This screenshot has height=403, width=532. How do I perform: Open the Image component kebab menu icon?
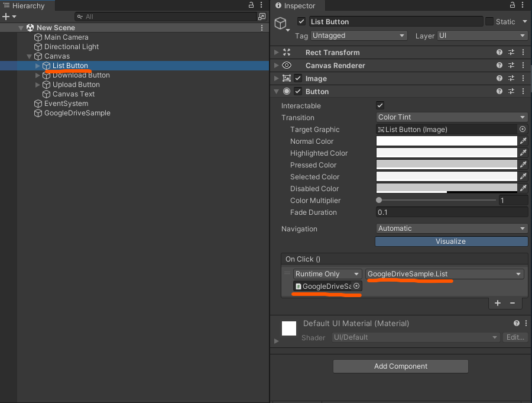(x=522, y=78)
